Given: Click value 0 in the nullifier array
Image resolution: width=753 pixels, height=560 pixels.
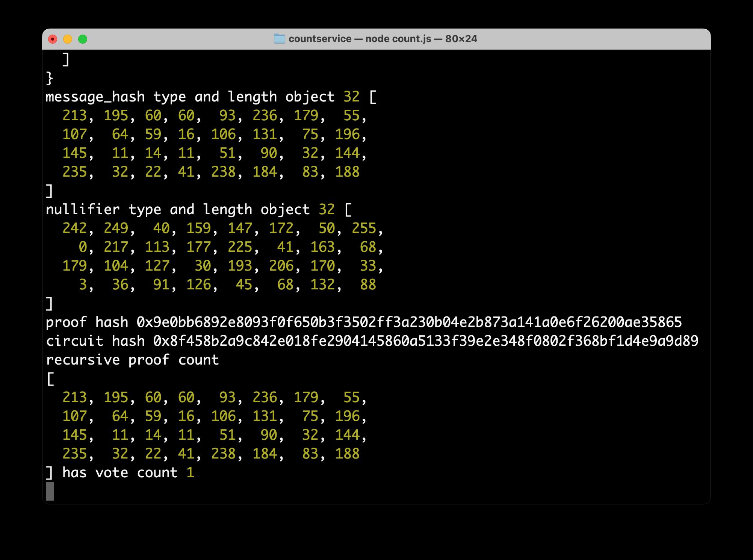Looking at the screenshot, I should click(83, 247).
